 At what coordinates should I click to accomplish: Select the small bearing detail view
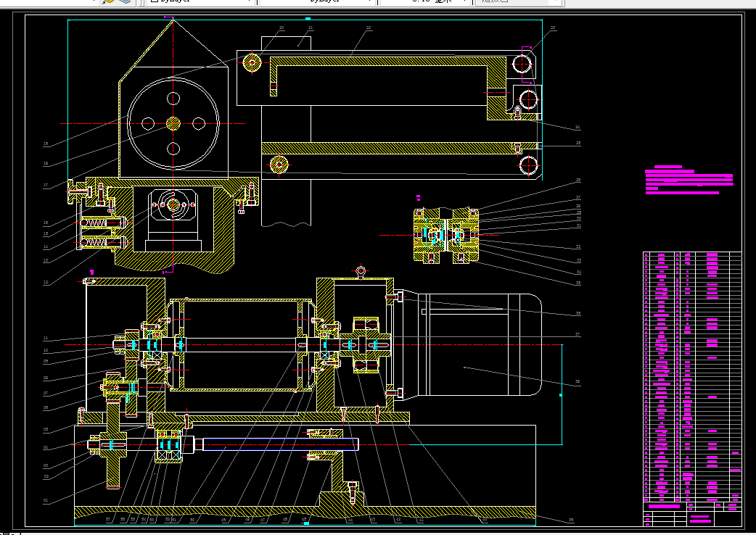446,235
